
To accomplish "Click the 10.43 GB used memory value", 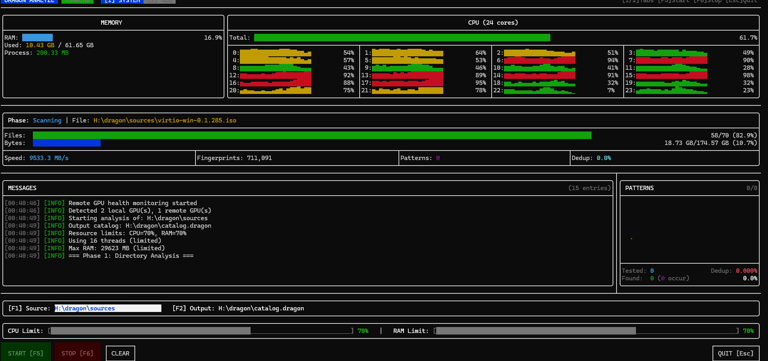I will 39,45.
